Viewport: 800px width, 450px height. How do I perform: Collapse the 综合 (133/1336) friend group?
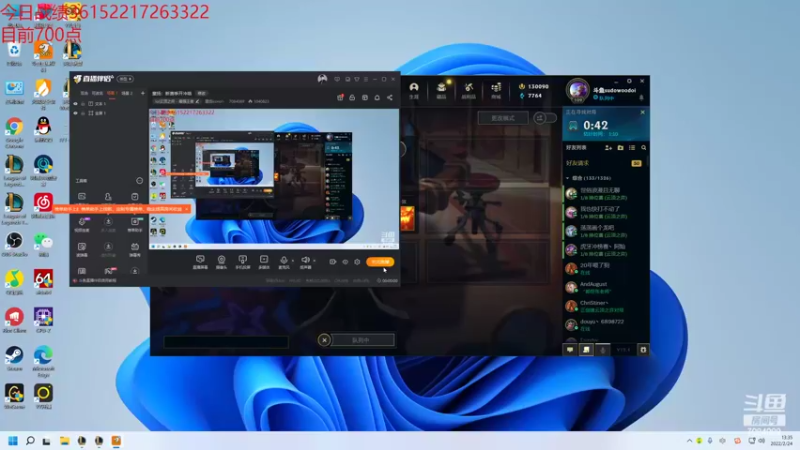pos(568,178)
